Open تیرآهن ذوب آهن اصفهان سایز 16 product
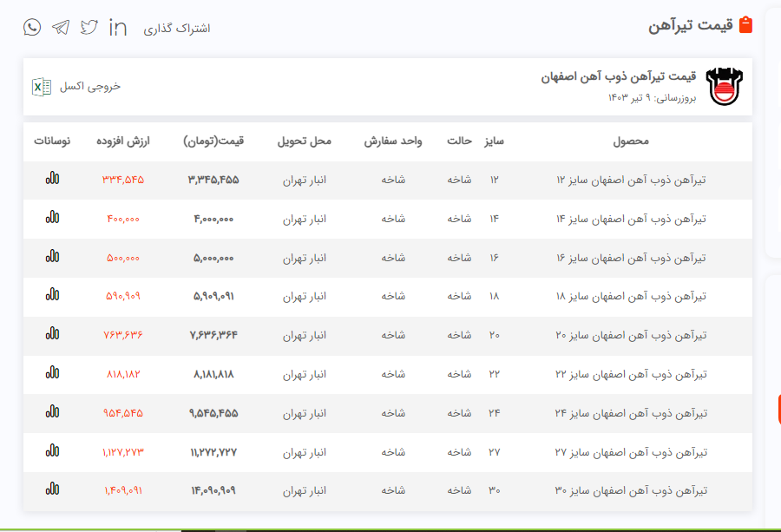The height and width of the screenshot is (532, 781). click(x=631, y=258)
